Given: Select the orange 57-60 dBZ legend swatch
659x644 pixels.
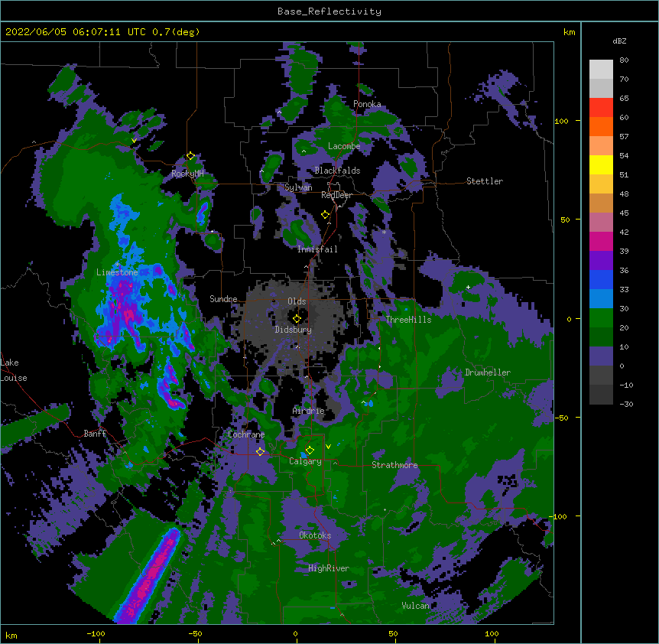Looking at the screenshot, I should point(601,126).
